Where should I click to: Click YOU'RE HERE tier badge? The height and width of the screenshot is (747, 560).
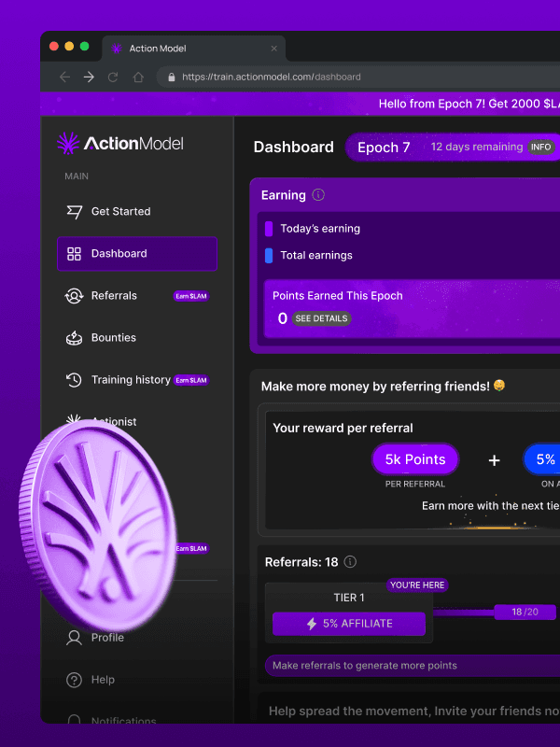pyautogui.click(x=417, y=585)
